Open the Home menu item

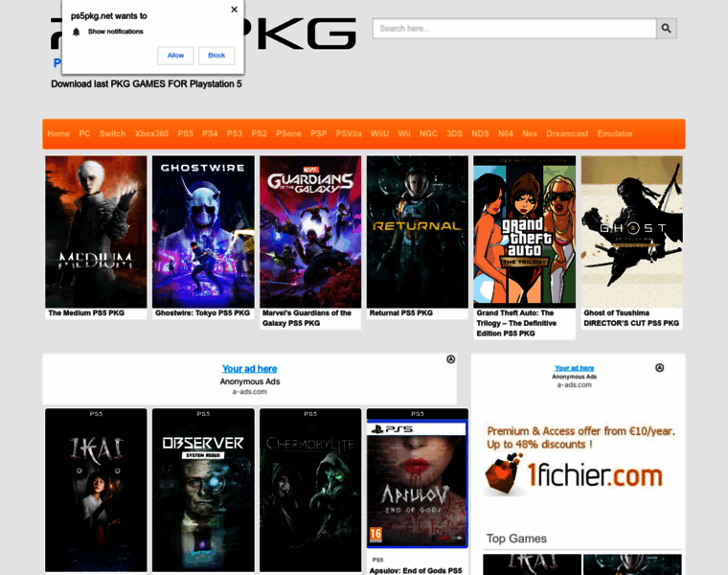click(x=58, y=134)
